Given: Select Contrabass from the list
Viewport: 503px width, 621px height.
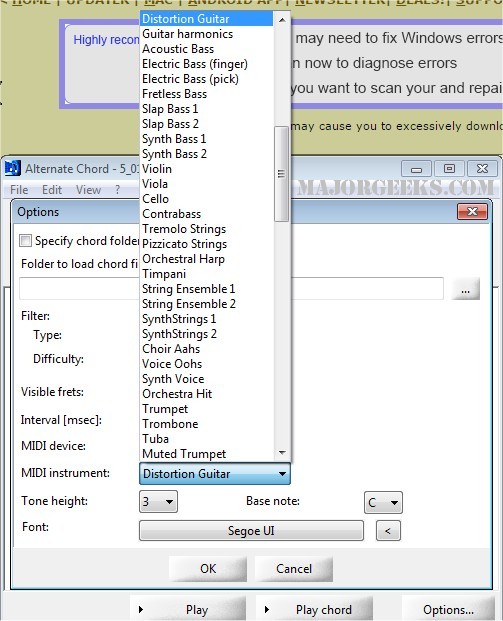Looking at the screenshot, I should [x=207, y=214].
